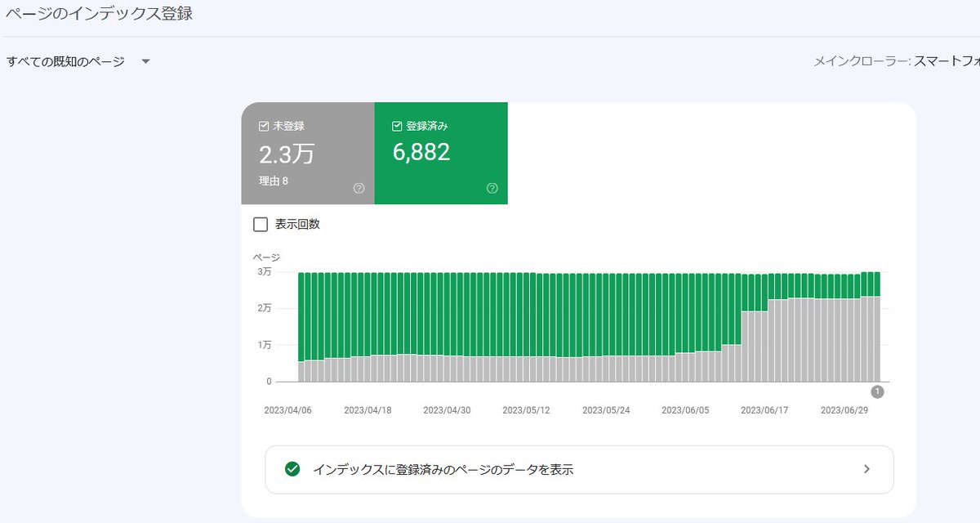Click the 6,882 value in the 登録済み card
Screen dimensions: 980x523
coord(421,152)
